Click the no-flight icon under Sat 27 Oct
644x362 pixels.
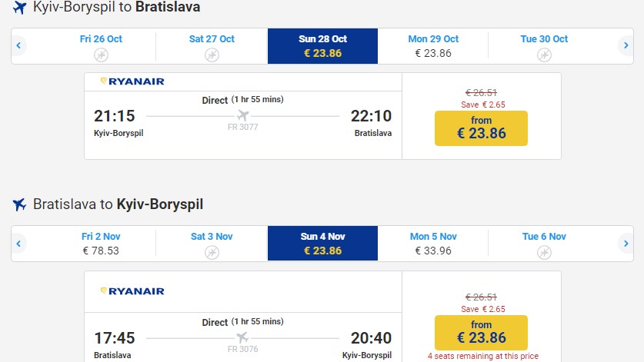tap(212, 55)
